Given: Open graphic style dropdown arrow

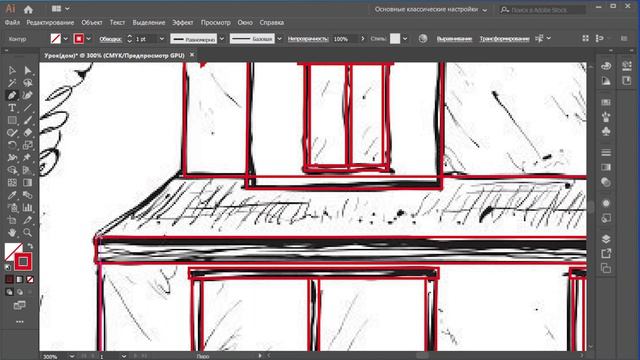Looking at the screenshot, I should (x=405, y=39).
